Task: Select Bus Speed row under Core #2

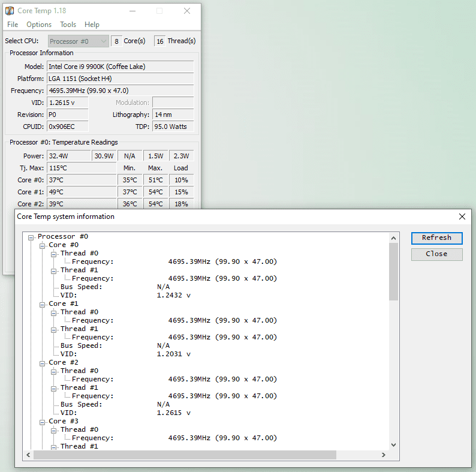Action: click(115, 404)
